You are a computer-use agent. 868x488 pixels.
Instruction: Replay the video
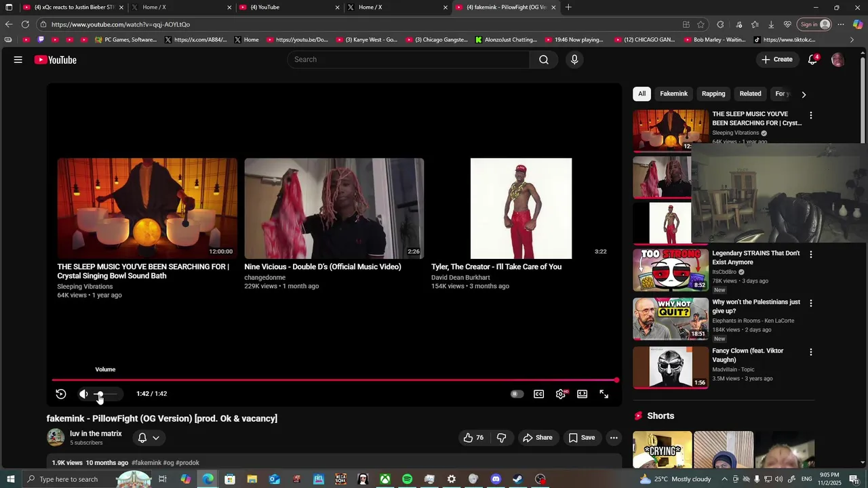61,394
